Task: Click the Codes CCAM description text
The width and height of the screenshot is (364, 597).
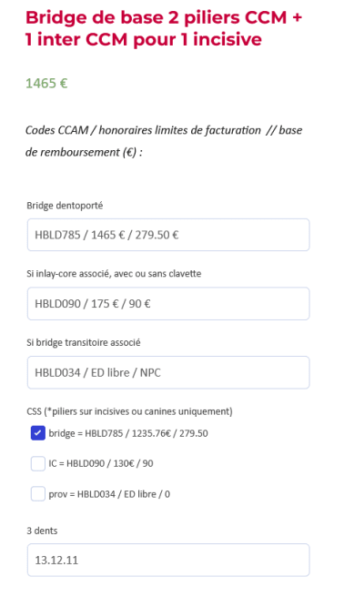Action: tap(164, 141)
